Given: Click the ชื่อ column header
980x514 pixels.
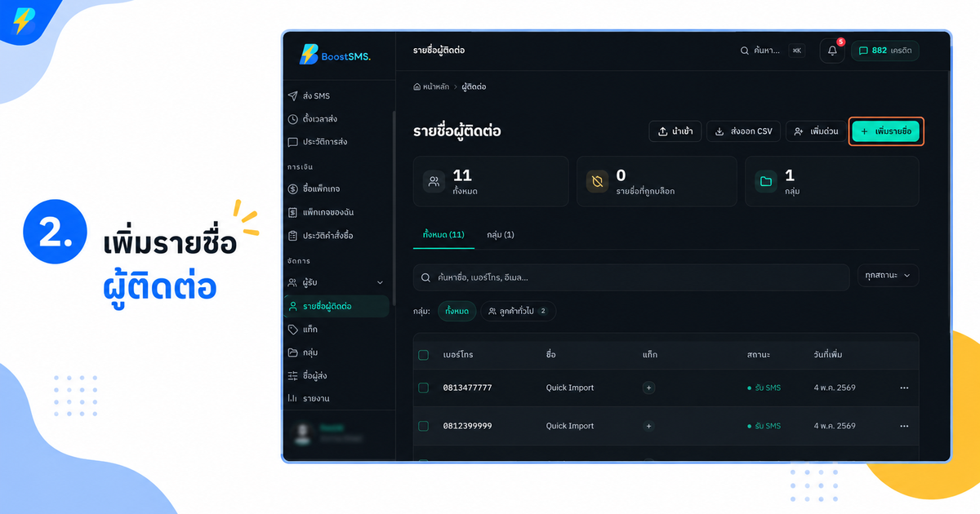Looking at the screenshot, I should 551,355.
